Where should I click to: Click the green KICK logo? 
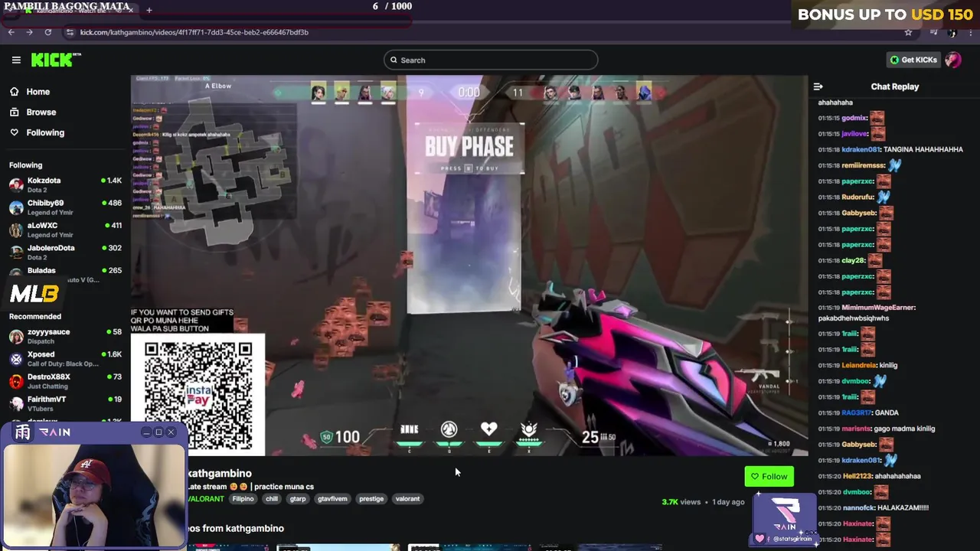pos(55,60)
